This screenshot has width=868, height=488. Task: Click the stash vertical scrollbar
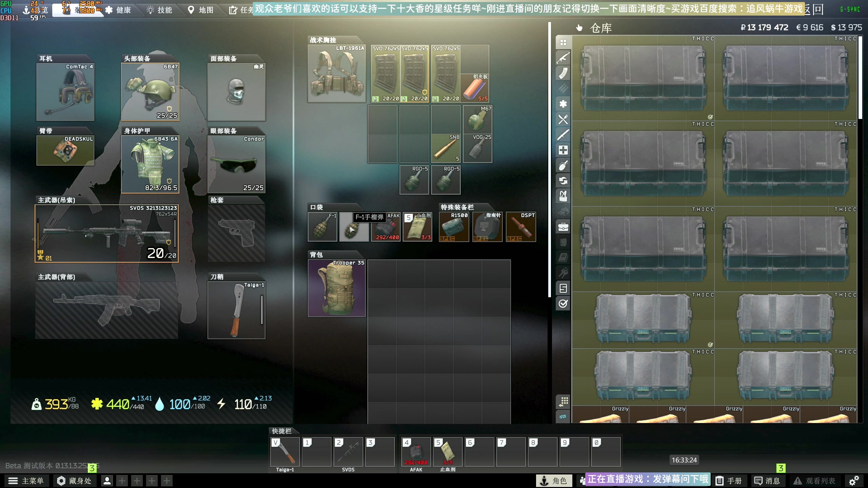[x=860, y=78]
